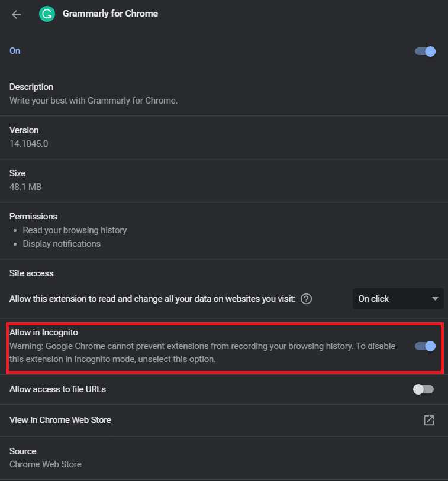Click the site access dropdown arrow
The width and height of the screenshot is (448, 481).
coord(436,299)
